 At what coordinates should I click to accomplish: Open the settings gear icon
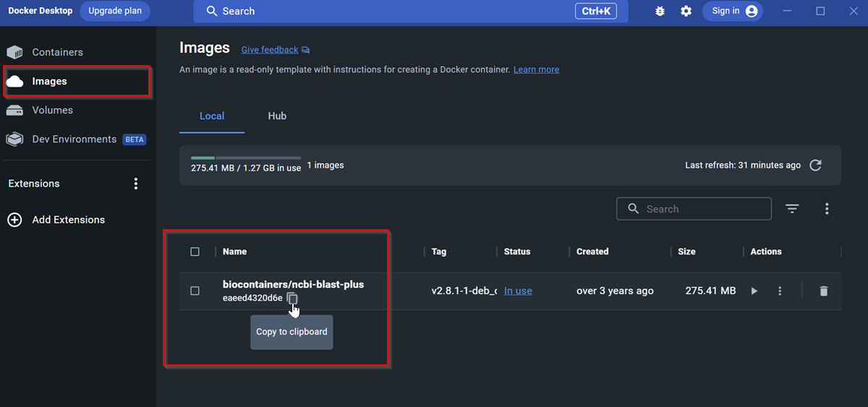pyautogui.click(x=686, y=12)
